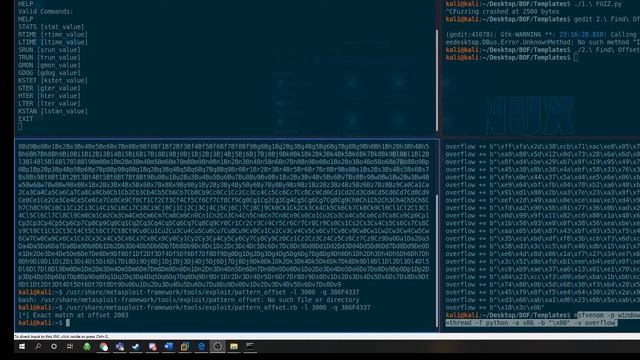Click the 'No such file or directory' error line
The width and height of the screenshot is (640, 360).
point(189,300)
